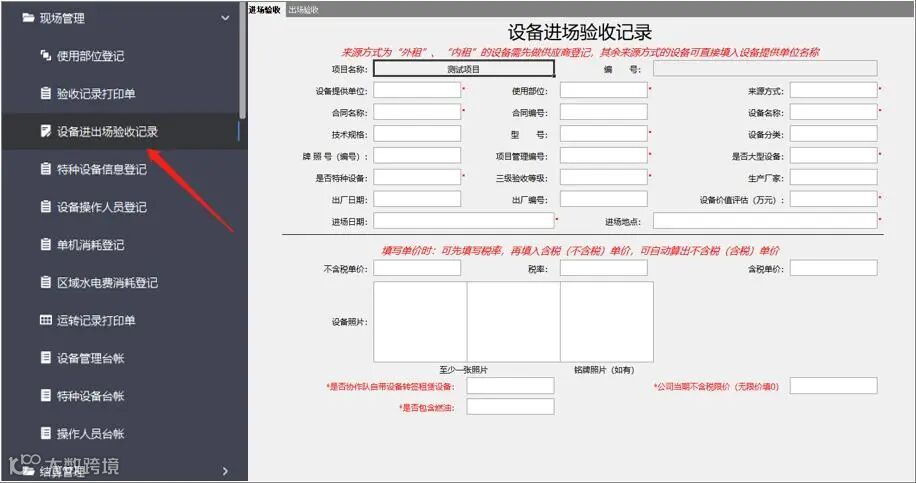Click the 出厂日期 field

coord(417,199)
